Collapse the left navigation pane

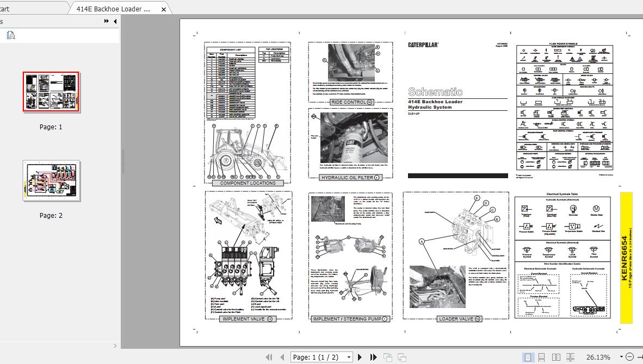114,21
